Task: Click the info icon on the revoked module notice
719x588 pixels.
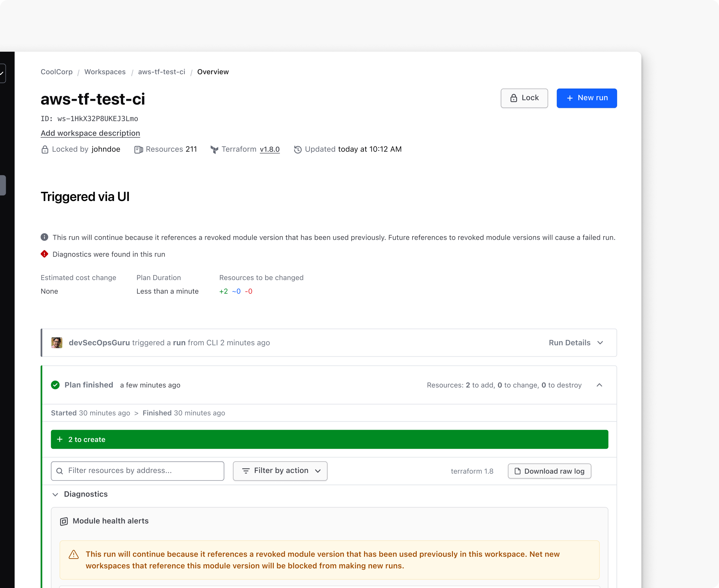Action: coord(44,237)
